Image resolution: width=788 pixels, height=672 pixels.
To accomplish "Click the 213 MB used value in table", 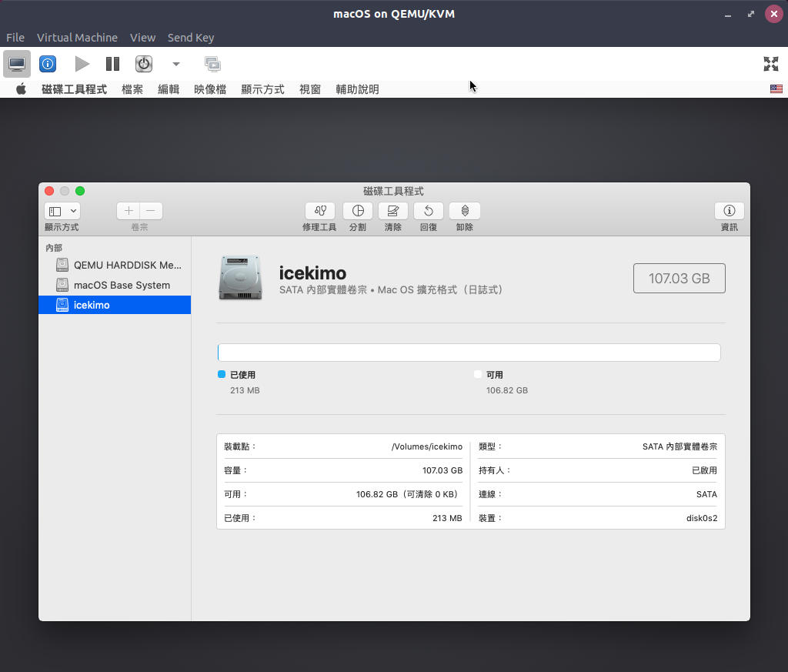I will pos(447,518).
